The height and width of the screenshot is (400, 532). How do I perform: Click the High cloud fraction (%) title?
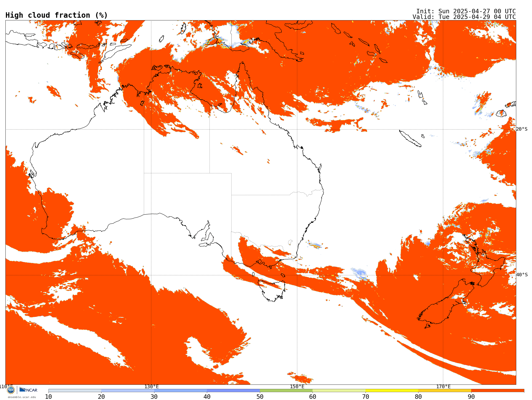pos(56,15)
